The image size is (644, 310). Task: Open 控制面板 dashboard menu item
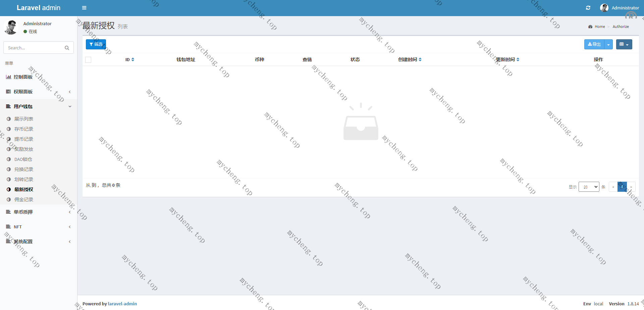[x=23, y=77]
